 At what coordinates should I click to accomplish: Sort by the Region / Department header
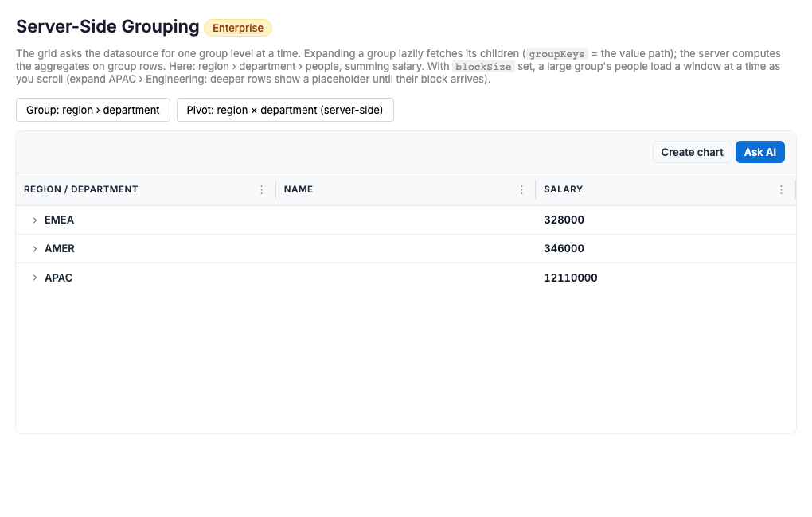80,189
